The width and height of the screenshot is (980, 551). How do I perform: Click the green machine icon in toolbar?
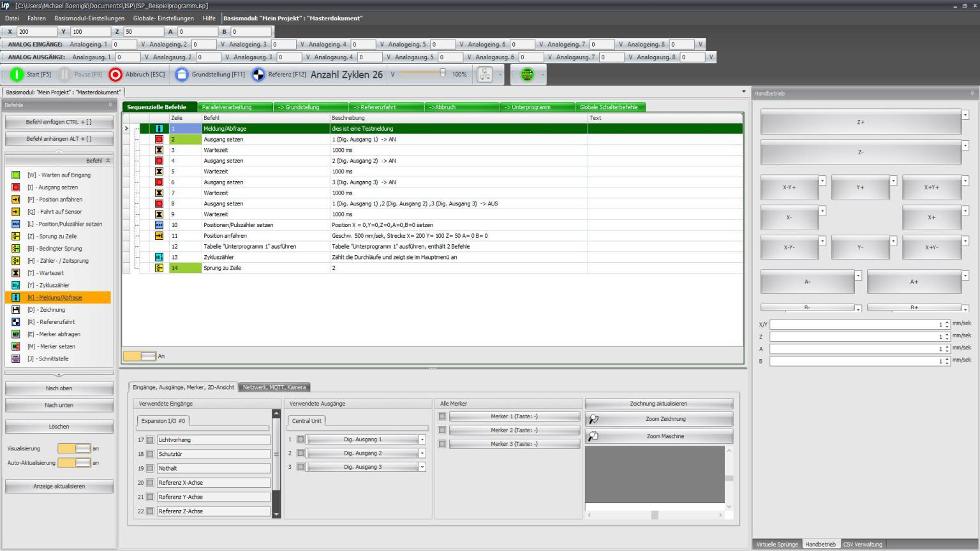528,74
